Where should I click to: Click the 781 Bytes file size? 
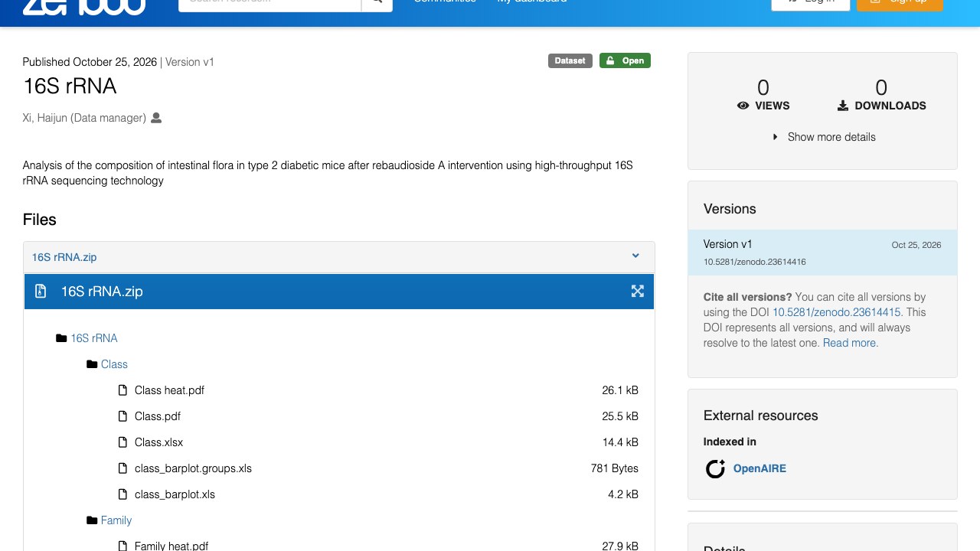615,468
